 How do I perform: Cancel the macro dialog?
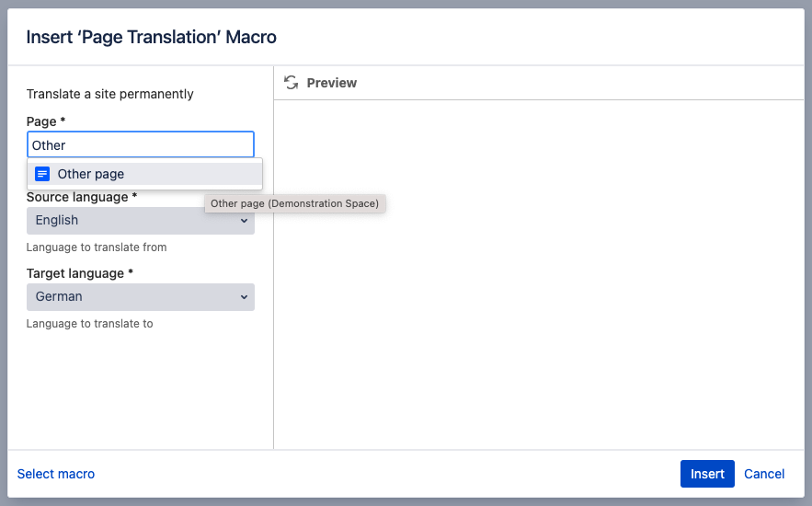(764, 474)
